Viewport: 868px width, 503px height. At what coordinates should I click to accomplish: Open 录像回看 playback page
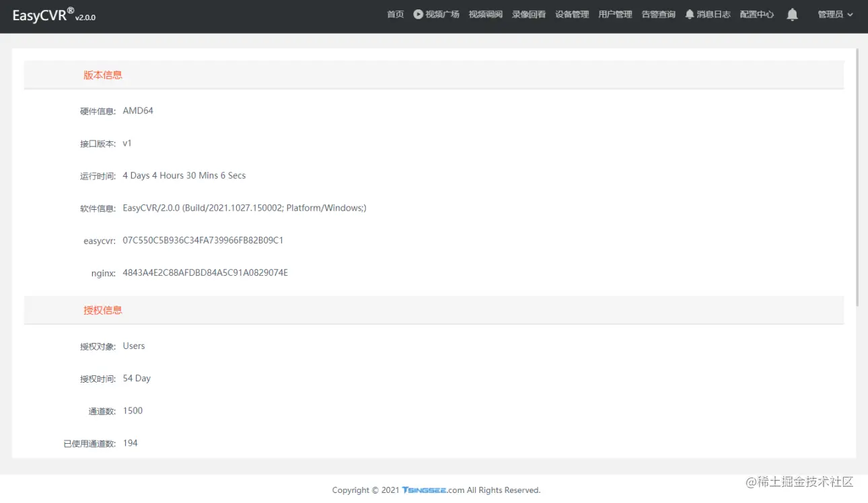[529, 14]
